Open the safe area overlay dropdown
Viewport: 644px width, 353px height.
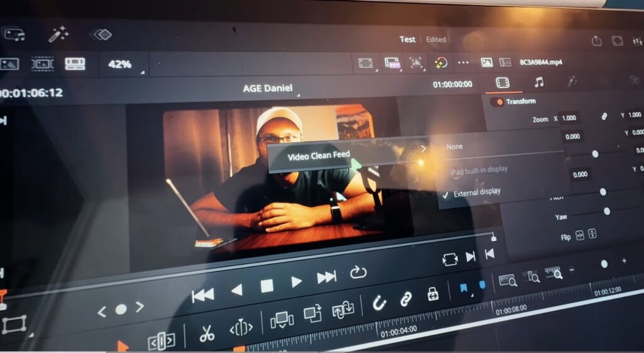click(x=368, y=64)
